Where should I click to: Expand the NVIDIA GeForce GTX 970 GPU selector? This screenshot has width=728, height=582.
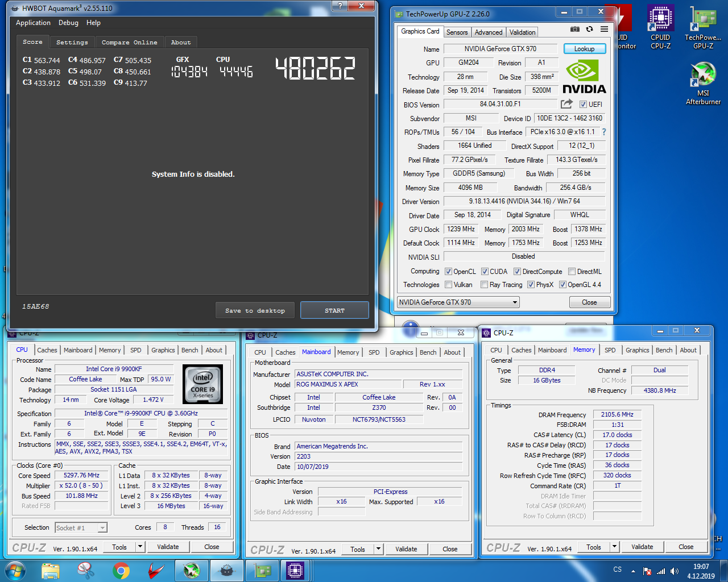coord(458,302)
